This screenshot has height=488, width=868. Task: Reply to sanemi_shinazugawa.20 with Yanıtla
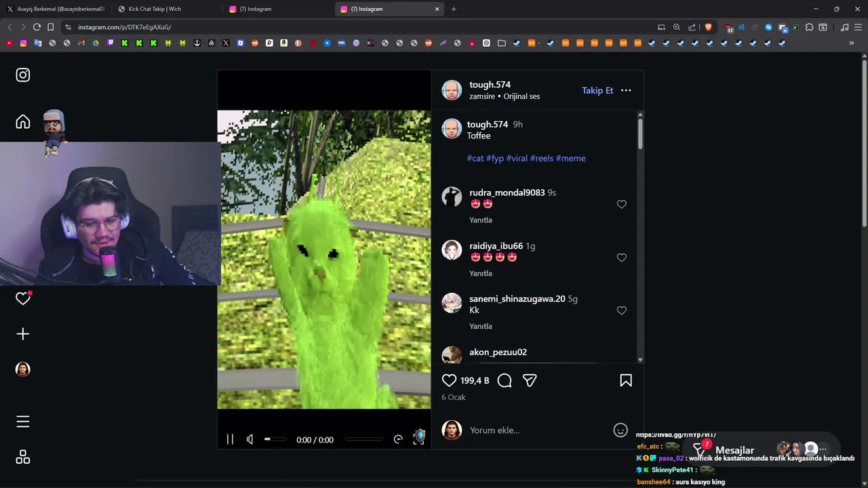click(481, 326)
